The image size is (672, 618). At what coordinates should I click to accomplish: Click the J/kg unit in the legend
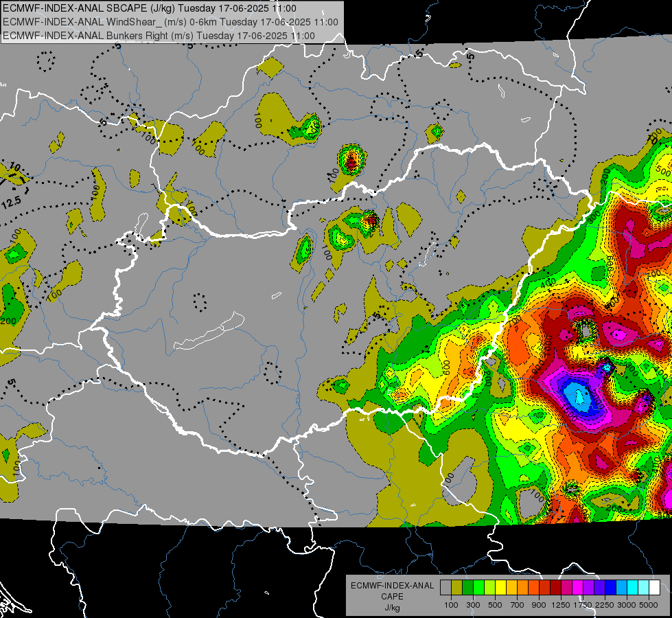(x=393, y=608)
